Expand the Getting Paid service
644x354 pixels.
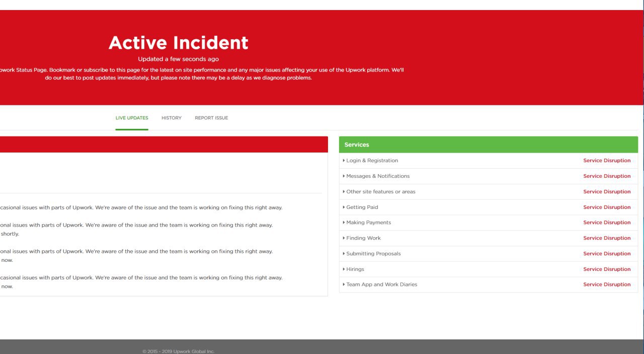tap(489, 207)
